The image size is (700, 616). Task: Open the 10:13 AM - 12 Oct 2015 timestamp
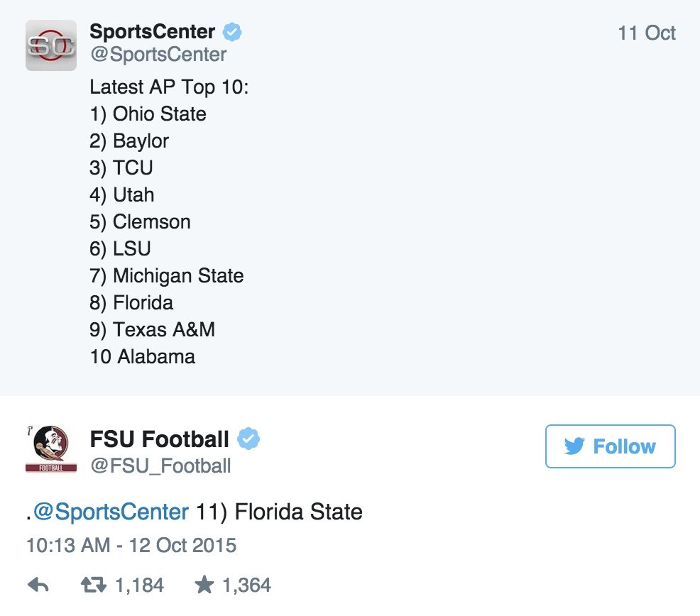point(131,545)
